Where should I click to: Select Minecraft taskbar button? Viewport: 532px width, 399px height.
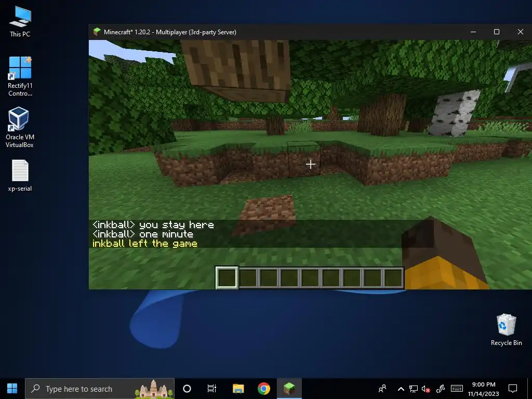289,389
